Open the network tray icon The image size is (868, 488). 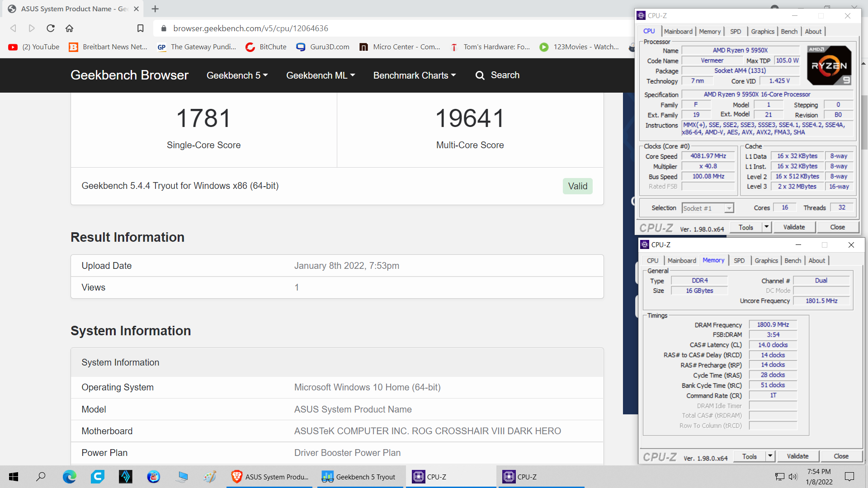(780, 477)
